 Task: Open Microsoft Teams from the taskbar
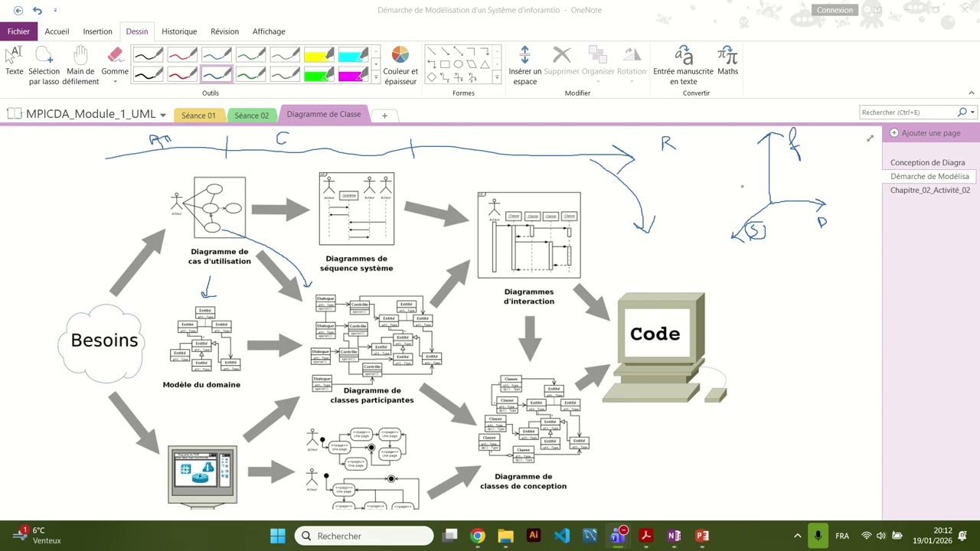pos(618,536)
